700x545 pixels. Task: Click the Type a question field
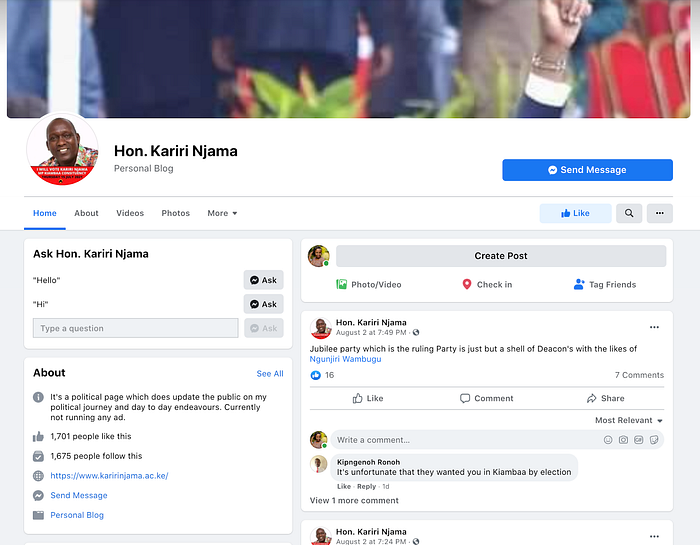(x=136, y=328)
